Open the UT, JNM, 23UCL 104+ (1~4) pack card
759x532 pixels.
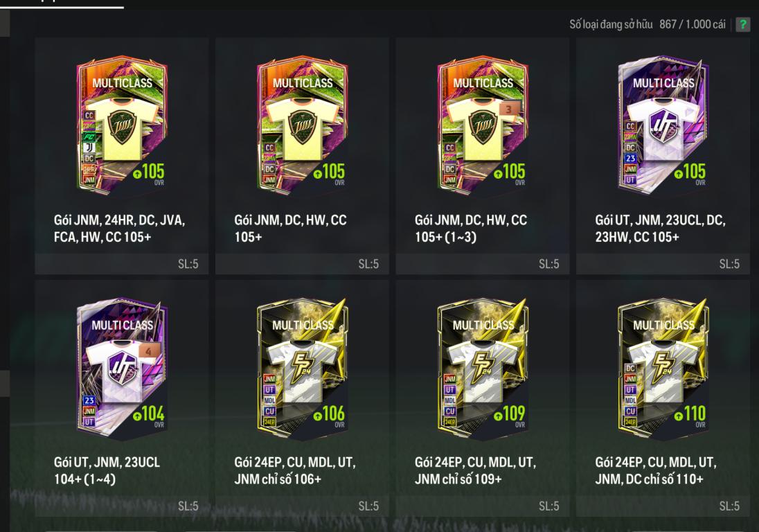coord(121,398)
